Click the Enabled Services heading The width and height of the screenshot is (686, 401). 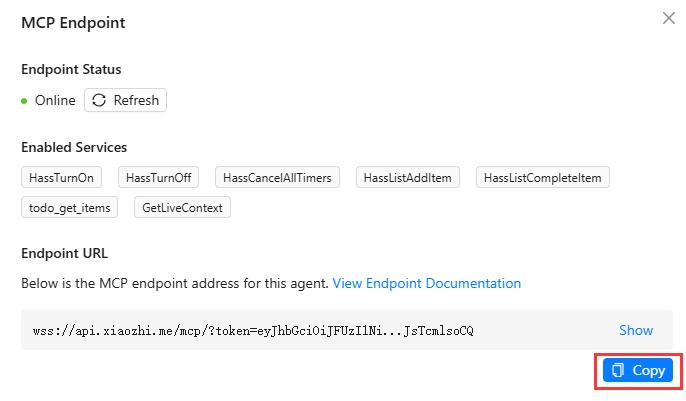(74, 147)
